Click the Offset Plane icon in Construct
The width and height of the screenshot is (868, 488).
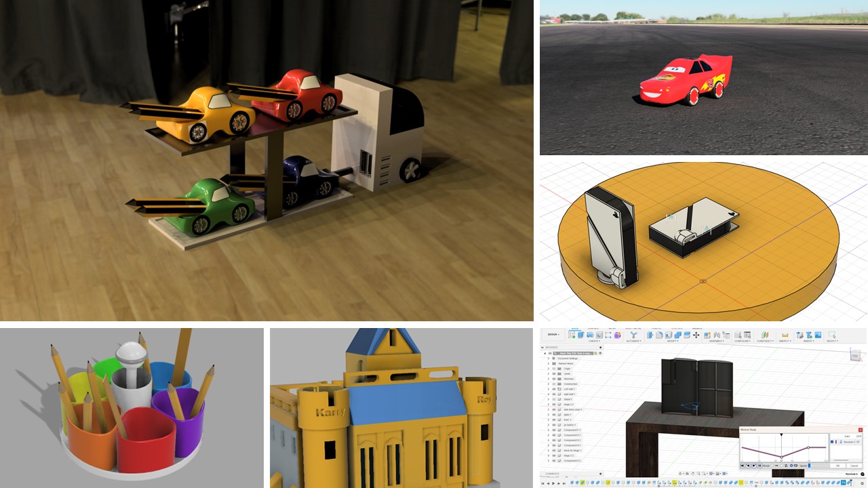coord(765,335)
